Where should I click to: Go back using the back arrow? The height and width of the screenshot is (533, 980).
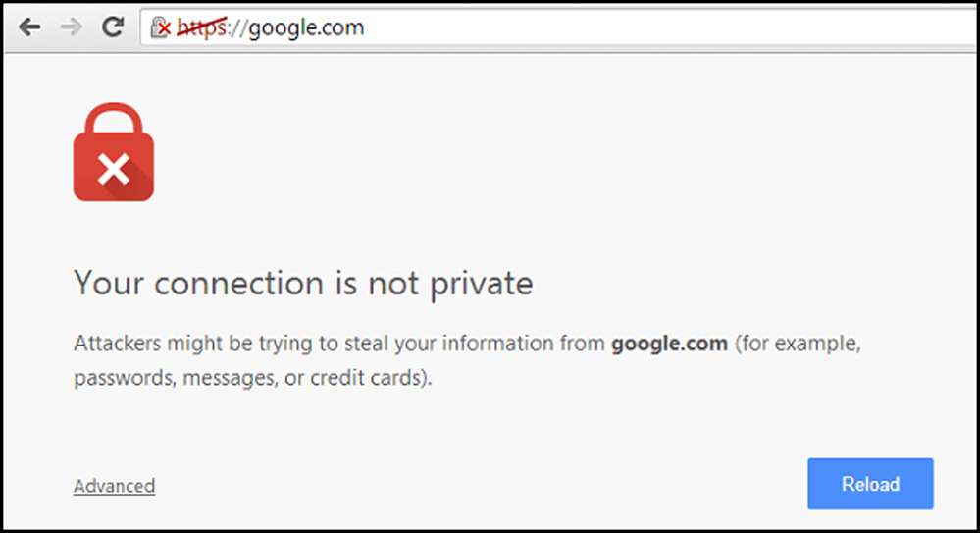click(29, 27)
